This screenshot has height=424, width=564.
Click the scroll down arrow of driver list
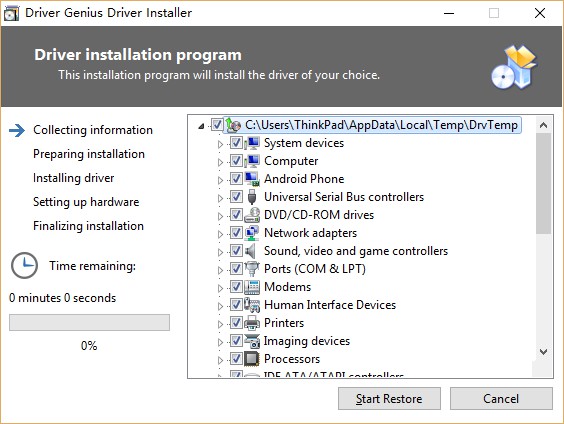[543, 351]
